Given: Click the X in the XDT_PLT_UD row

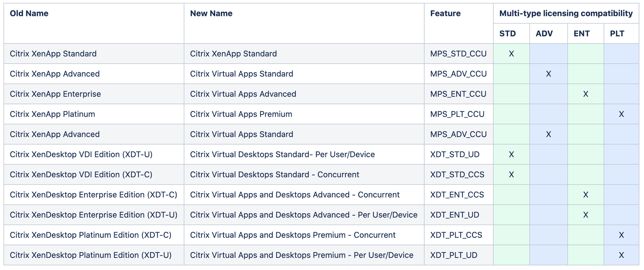Looking at the screenshot, I should pyautogui.click(x=621, y=255).
